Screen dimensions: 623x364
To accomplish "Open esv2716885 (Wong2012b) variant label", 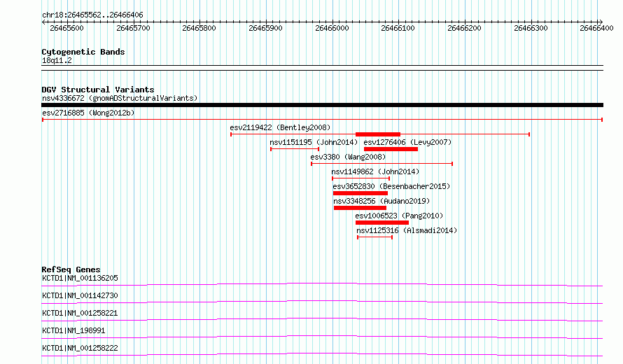I will pyautogui.click(x=88, y=113).
